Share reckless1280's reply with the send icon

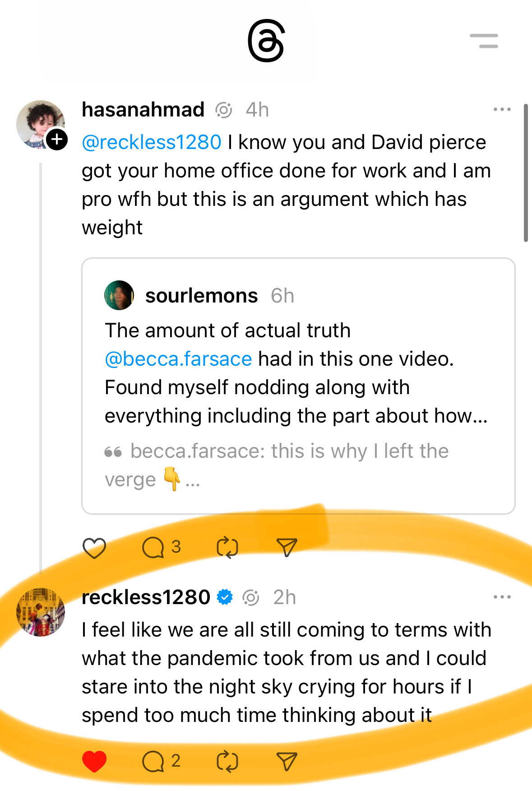coord(287,761)
